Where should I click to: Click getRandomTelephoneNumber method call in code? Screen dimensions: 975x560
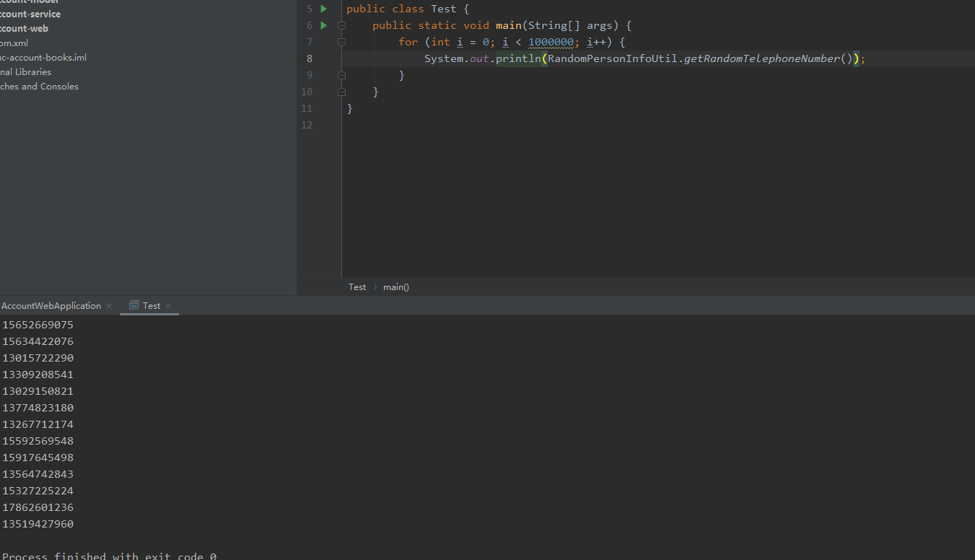coord(761,58)
